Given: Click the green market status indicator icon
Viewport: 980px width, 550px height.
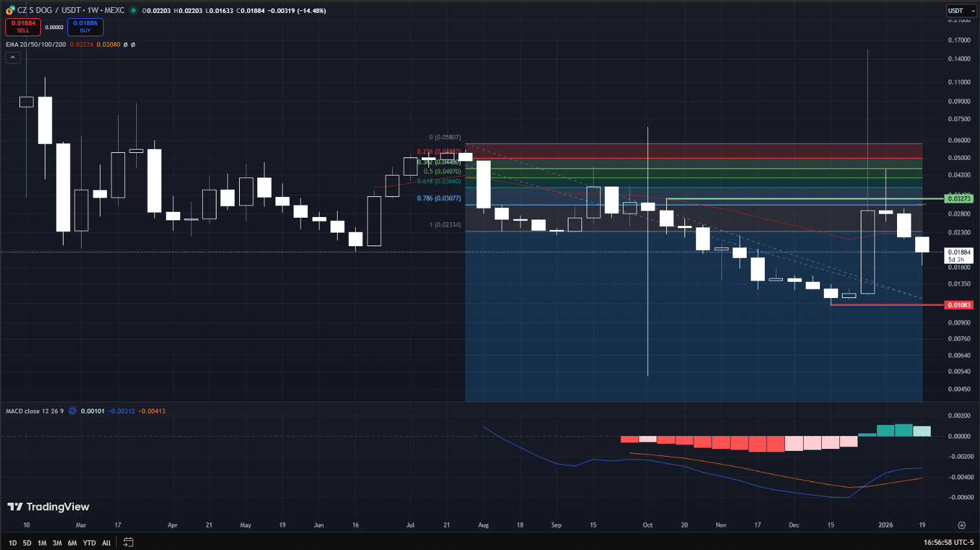Looking at the screenshot, I should (x=134, y=10).
